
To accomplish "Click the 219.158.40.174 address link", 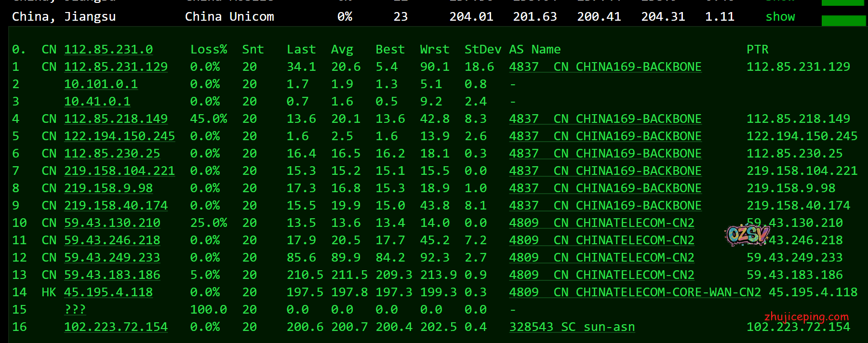I will pos(116,206).
